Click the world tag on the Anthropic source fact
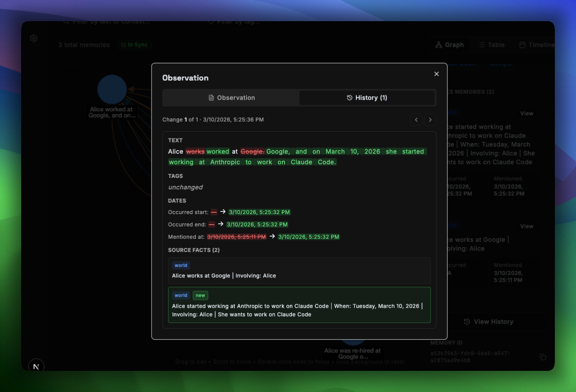 click(181, 296)
